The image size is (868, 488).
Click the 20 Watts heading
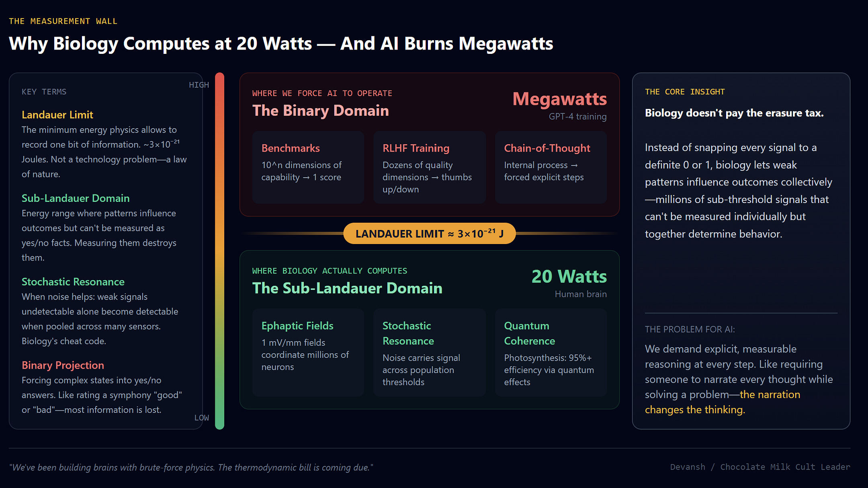[x=569, y=277]
